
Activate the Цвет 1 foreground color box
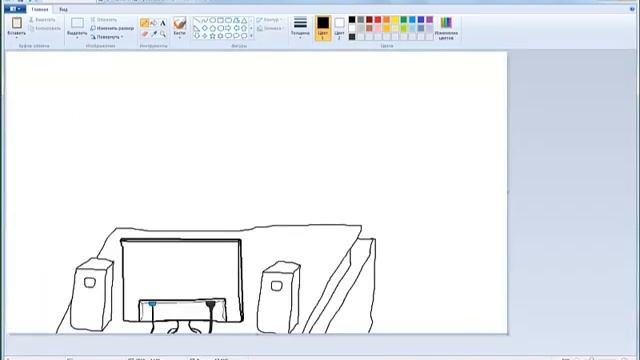point(323,28)
